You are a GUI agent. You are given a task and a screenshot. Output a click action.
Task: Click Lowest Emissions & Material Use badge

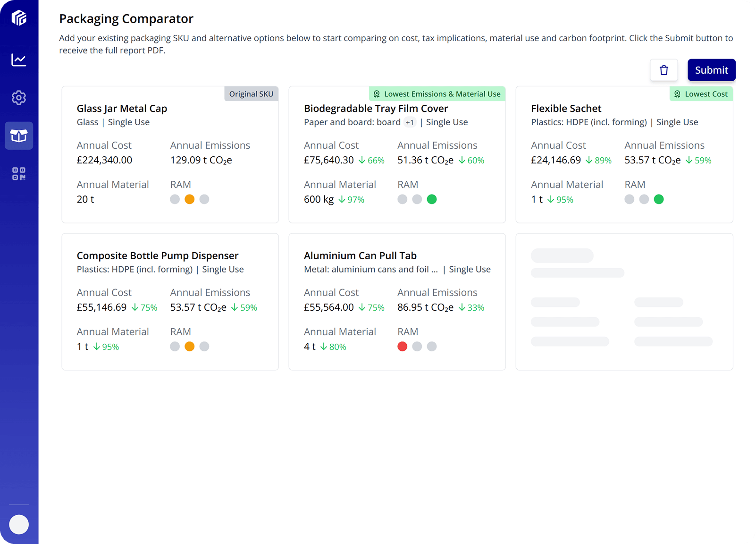(x=437, y=94)
